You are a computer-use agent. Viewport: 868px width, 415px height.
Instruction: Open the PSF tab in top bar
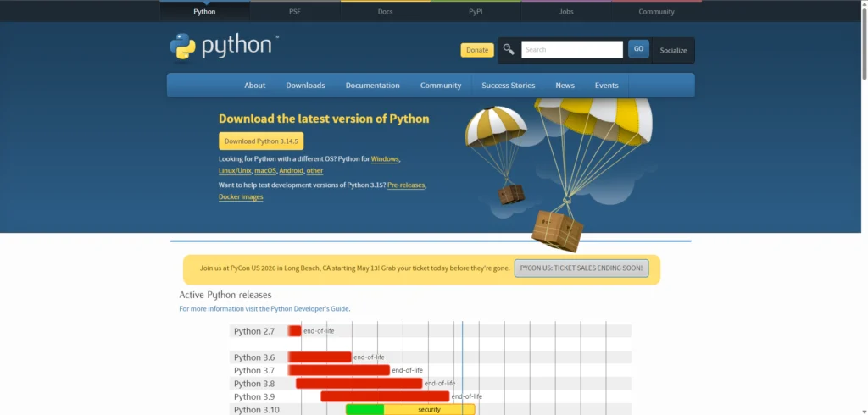[295, 12]
